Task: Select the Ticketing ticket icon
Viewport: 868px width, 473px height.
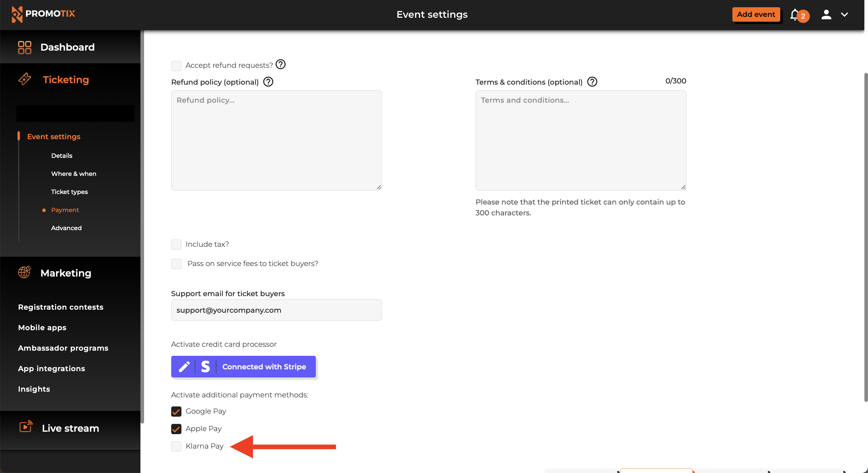Action: tap(25, 80)
